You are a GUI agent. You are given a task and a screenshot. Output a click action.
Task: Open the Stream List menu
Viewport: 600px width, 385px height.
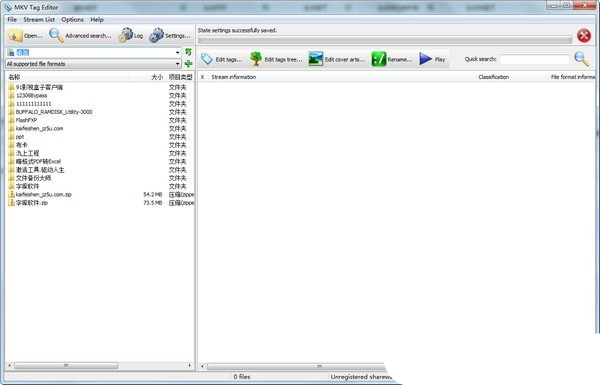point(39,20)
